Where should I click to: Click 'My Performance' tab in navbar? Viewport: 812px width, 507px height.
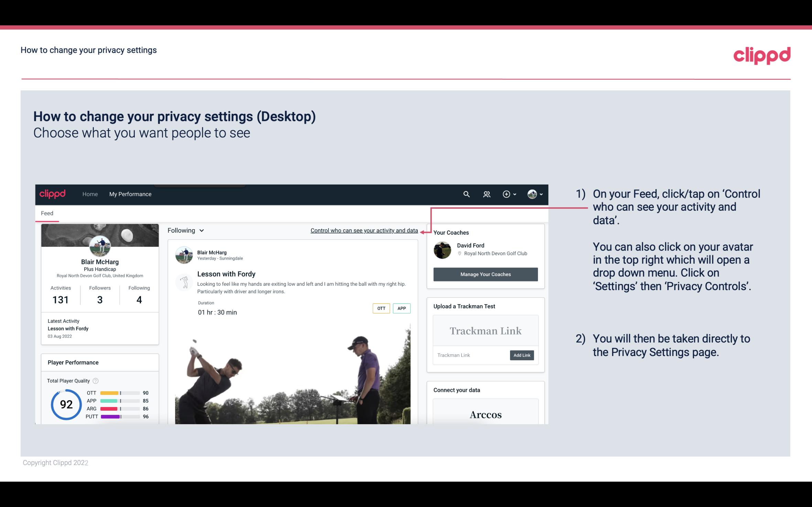click(130, 193)
